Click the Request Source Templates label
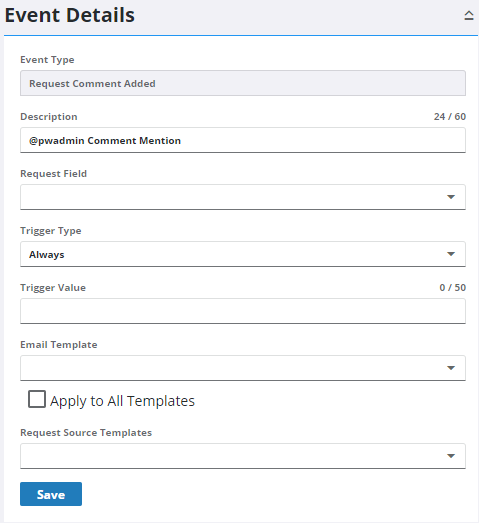479x523 pixels. click(86, 433)
